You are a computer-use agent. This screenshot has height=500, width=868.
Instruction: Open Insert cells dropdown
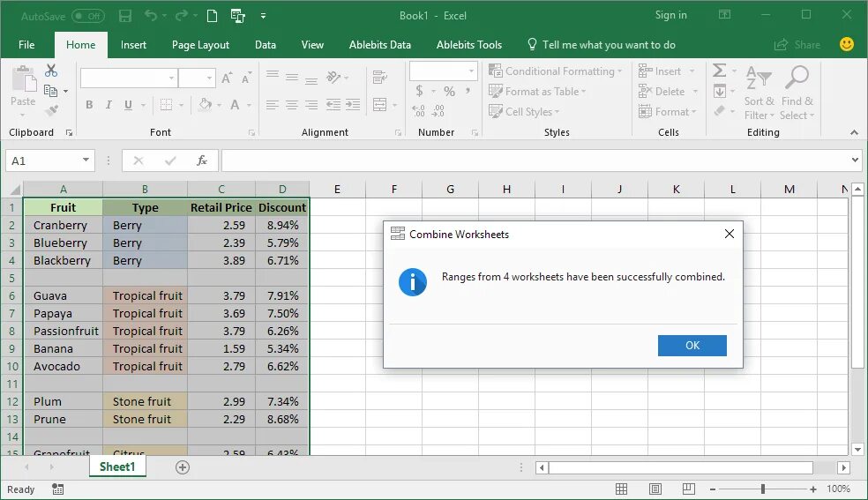click(x=666, y=71)
